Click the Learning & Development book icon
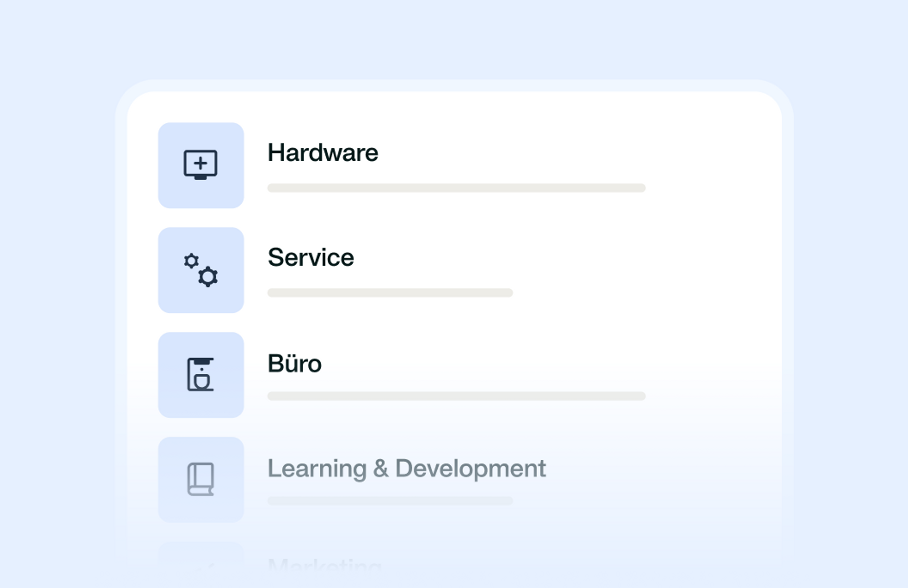 (201, 479)
